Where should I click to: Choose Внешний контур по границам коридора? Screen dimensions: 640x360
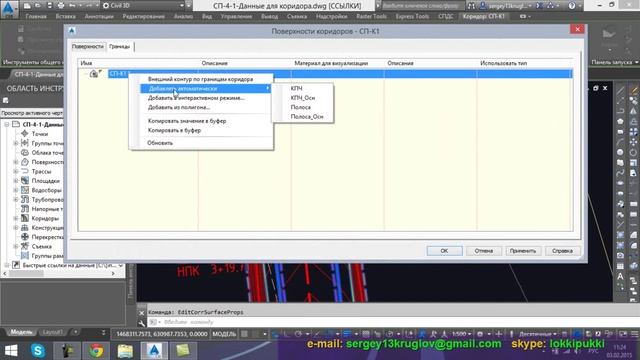pyautogui.click(x=200, y=79)
